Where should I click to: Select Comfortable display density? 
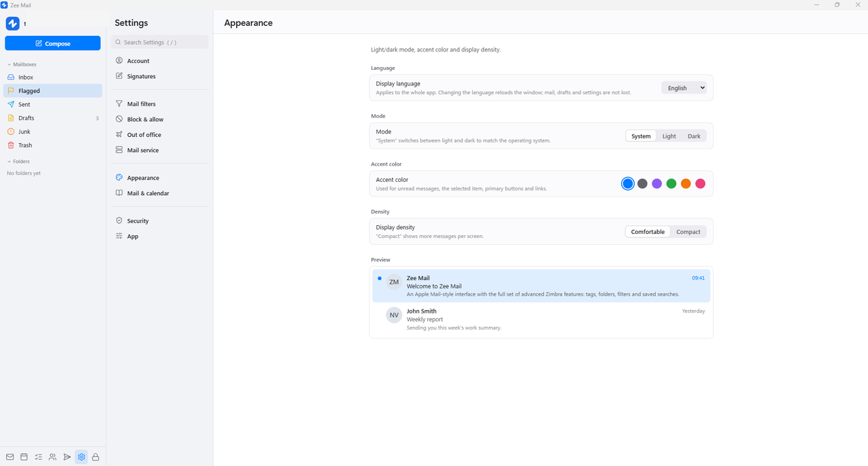648,231
